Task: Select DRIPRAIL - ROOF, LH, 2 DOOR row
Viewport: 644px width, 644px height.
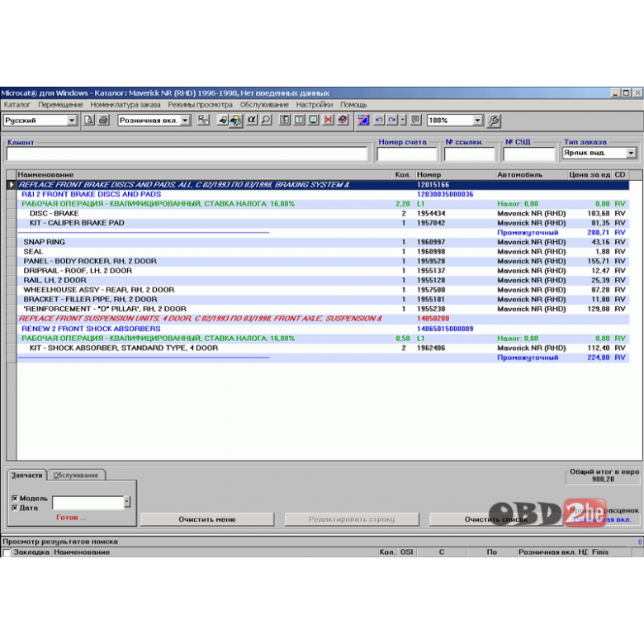Action: pos(323,271)
